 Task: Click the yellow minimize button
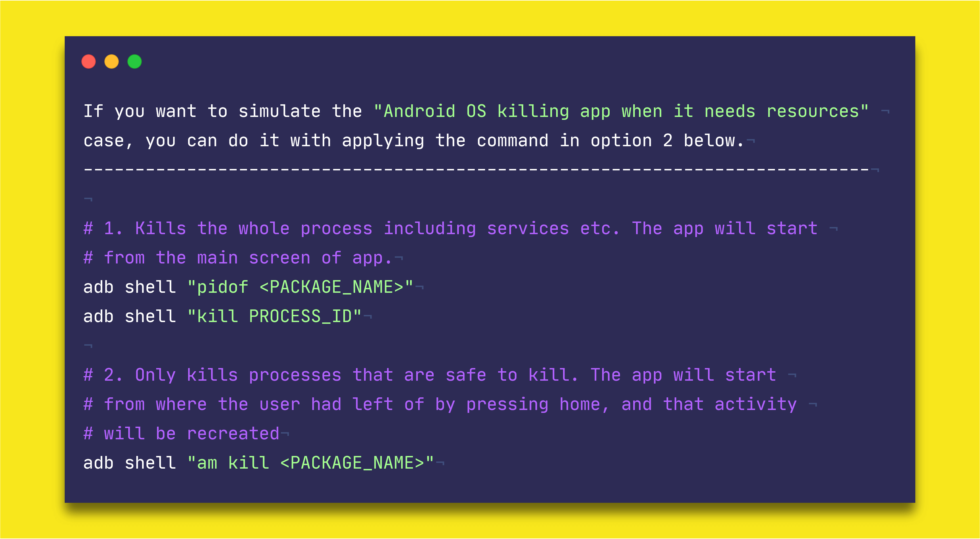pos(112,62)
